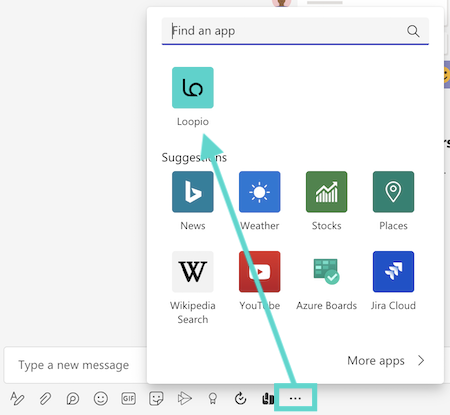
Task: Open the sticker picker
Action: (x=156, y=398)
